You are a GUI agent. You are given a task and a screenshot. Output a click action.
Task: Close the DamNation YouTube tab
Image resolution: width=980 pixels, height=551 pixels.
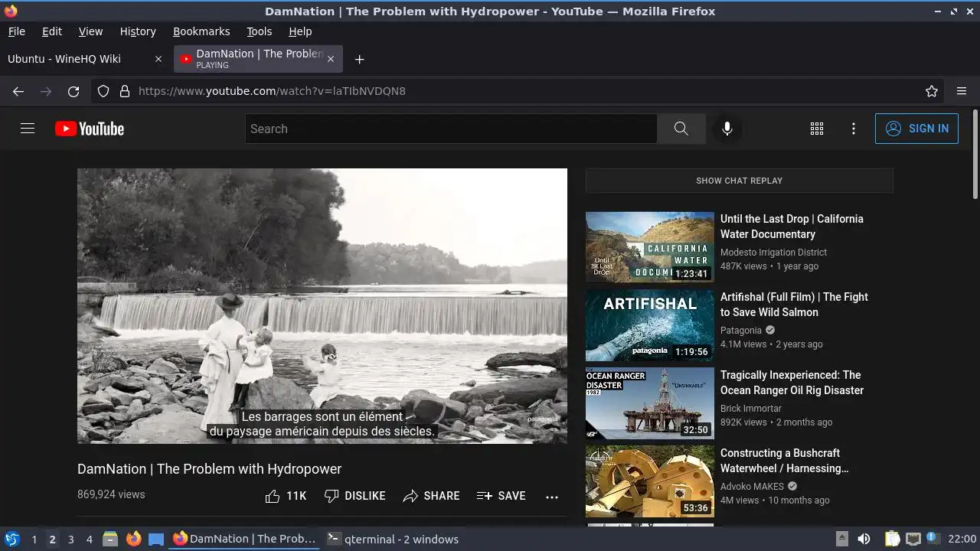coord(331,59)
